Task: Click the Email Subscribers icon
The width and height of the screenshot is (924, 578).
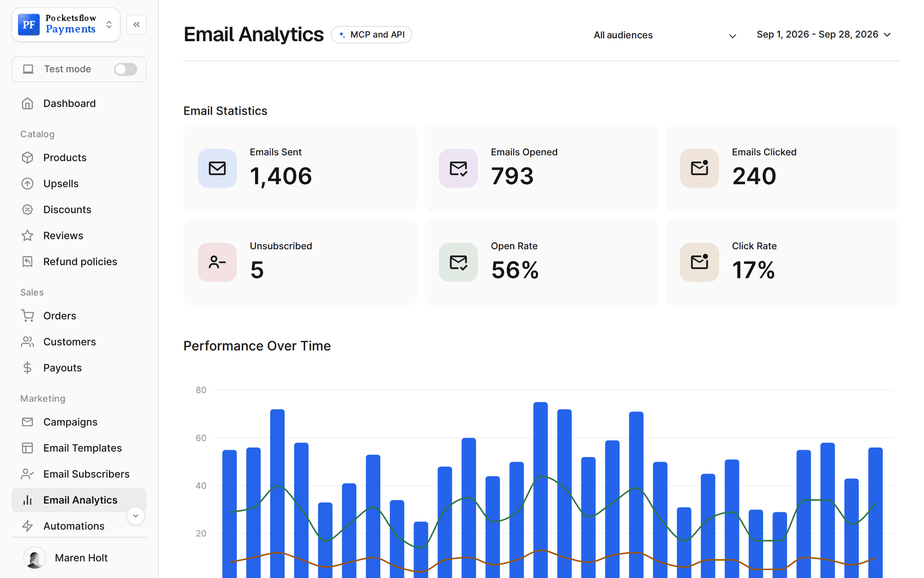Action: [28, 474]
